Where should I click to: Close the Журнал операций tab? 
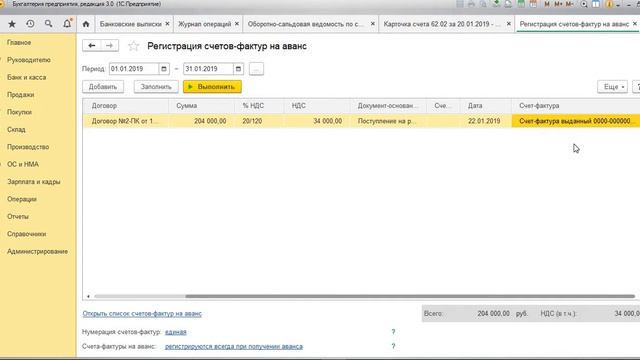coord(237,24)
